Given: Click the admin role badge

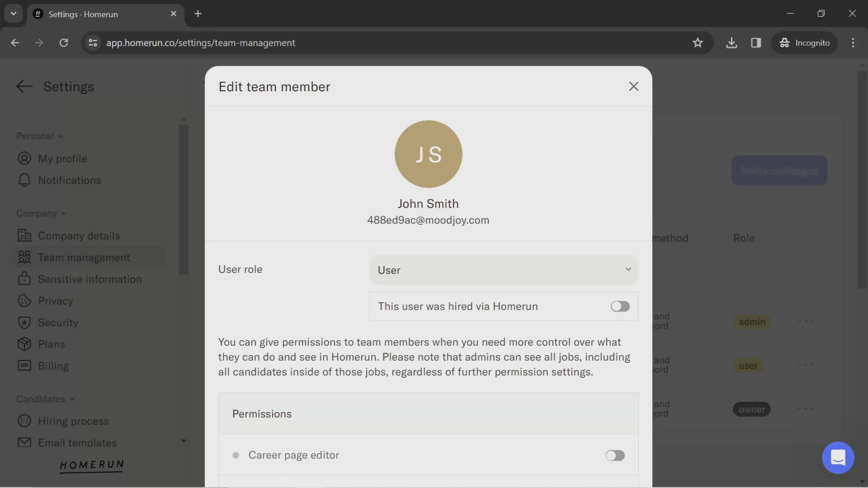Looking at the screenshot, I should (x=752, y=322).
